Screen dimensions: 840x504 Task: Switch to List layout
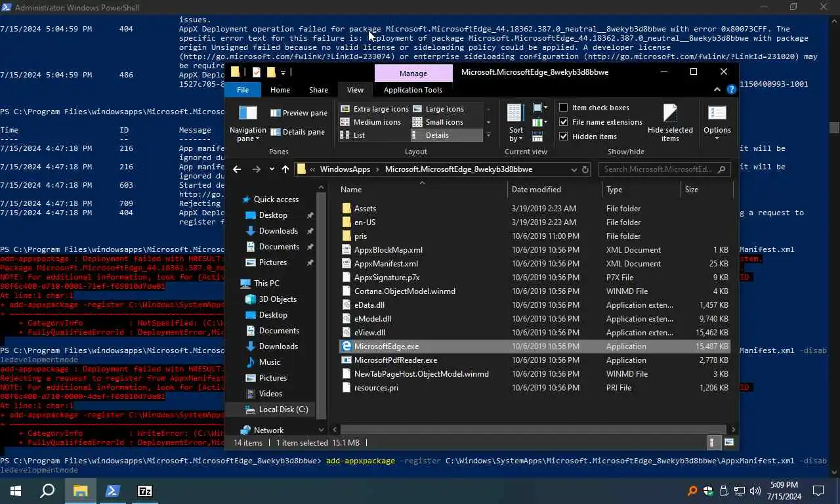[x=352, y=135]
